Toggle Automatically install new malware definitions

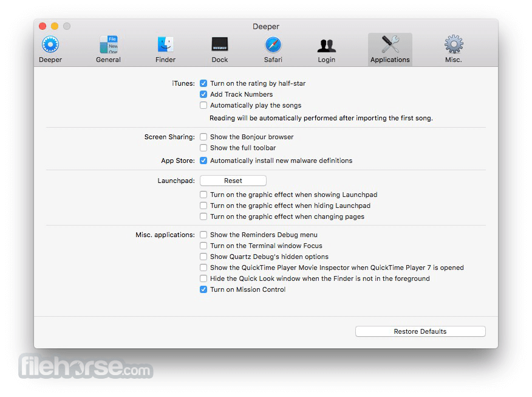(x=203, y=161)
